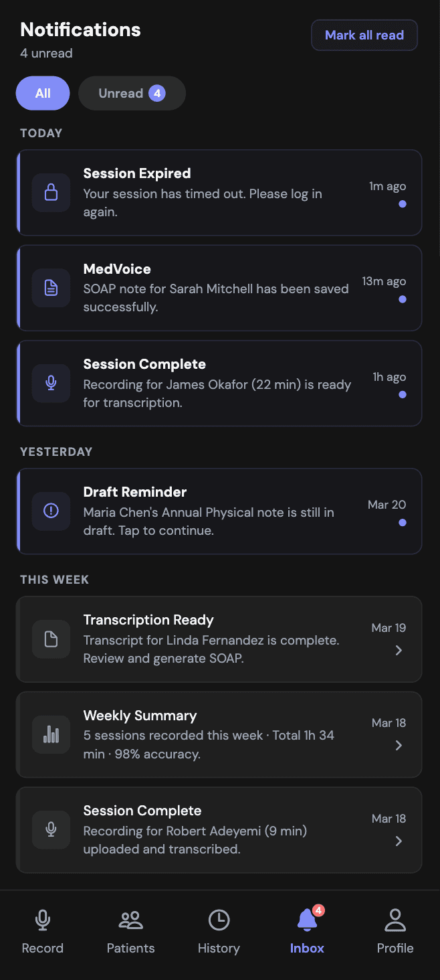Open Maria Chen's draft note to continue
This screenshot has width=440, height=980.
pos(219,511)
